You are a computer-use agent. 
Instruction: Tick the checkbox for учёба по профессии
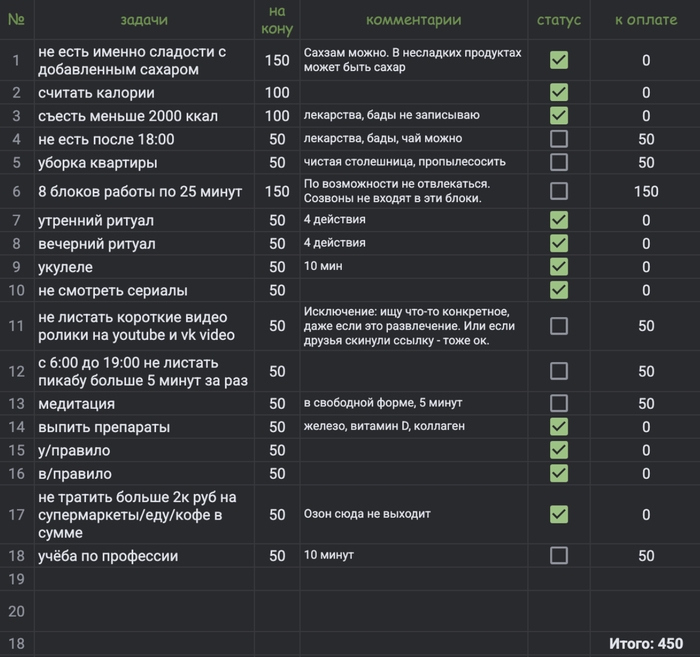(x=558, y=556)
